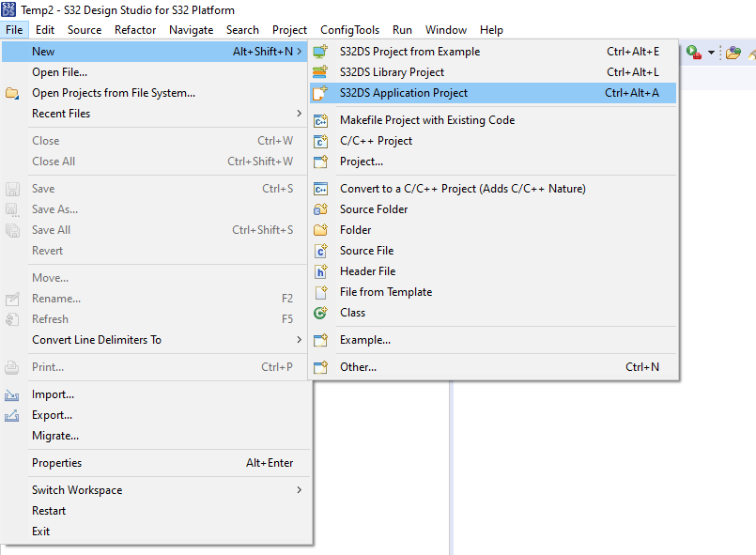This screenshot has height=555, width=756.
Task: Open the ConfigTools menu
Action: click(x=349, y=29)
